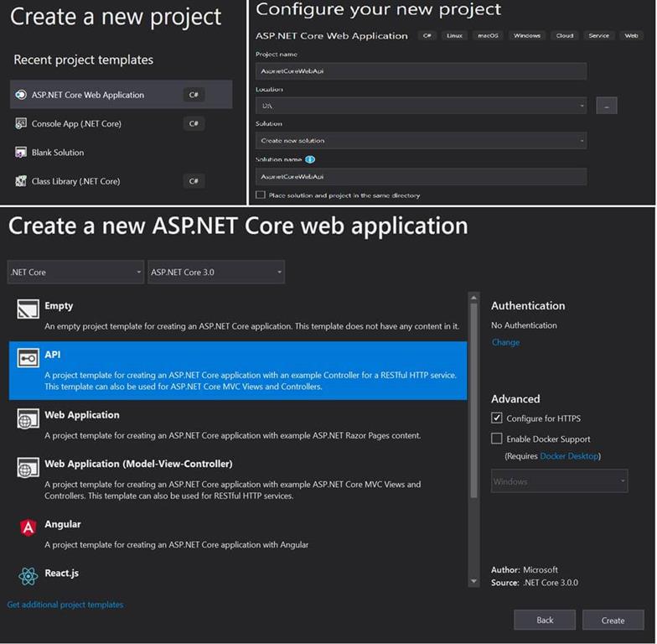This screenshot has width=657, height=644.
Task: Click the template list scrollbar down arrow
Action: coord(474,582)
